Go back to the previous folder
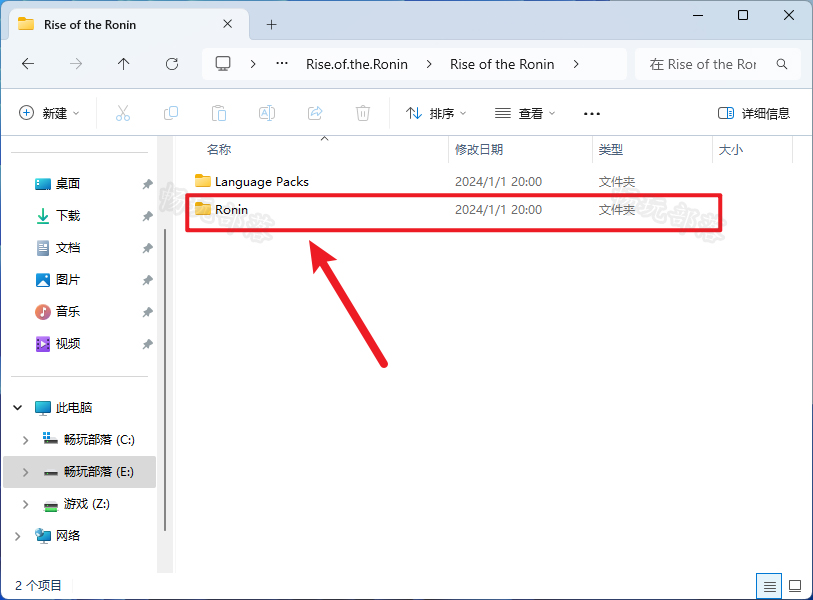This screenshot has height=600, width=813. tap(28, 64)
